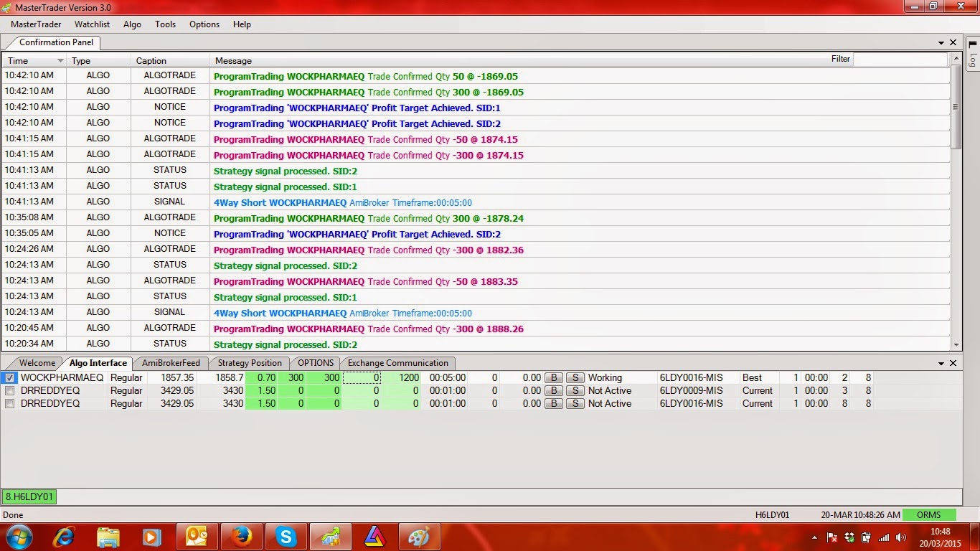Open the colorful triangle app in taskbar
The height and width of the screenshot is (551, 980).
tap(374, 537)
